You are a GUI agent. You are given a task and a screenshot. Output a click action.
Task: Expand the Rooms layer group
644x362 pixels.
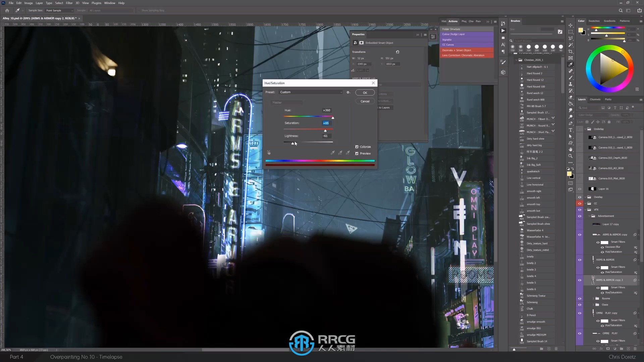click(x=593, y=299)
